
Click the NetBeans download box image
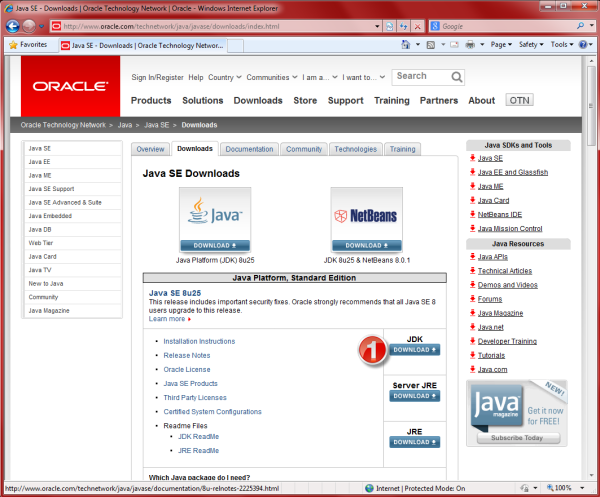click(x=367, y=219)
